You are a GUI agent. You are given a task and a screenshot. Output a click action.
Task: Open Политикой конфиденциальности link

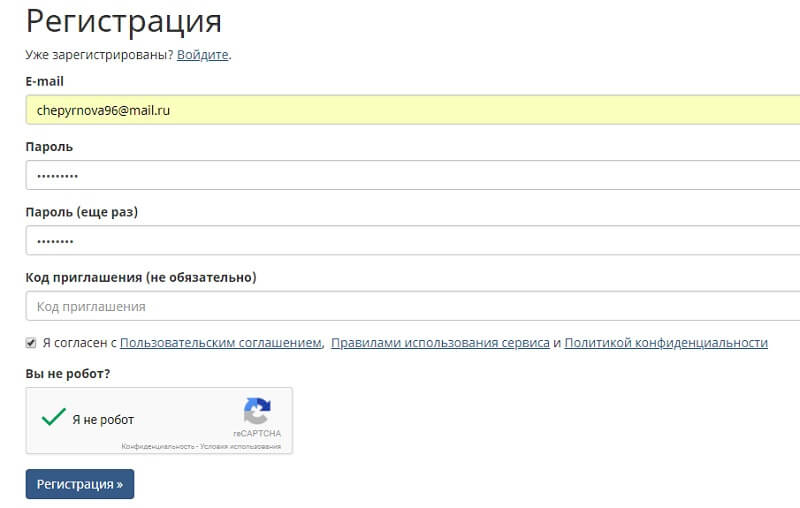coord(666,343)
